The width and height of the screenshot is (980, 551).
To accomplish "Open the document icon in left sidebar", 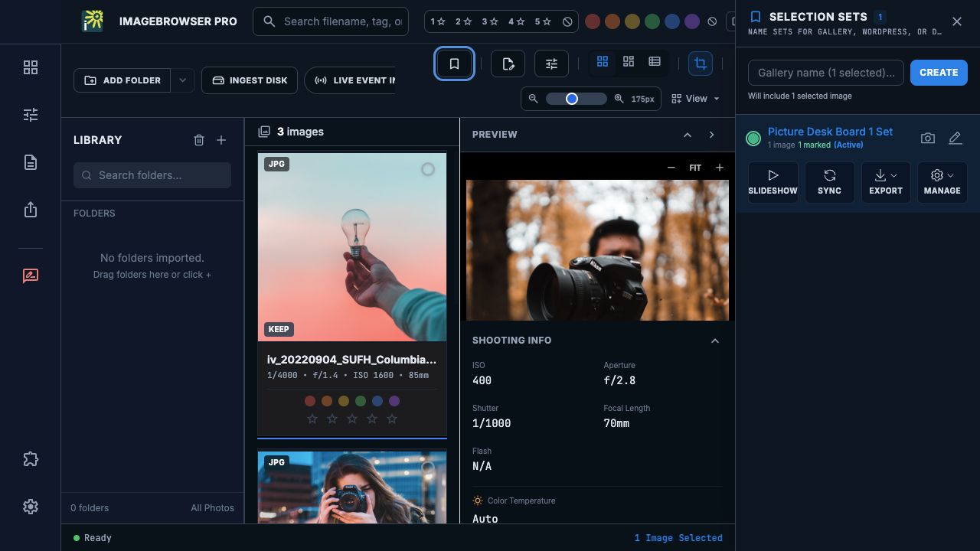I will click(x=31, y=162).
